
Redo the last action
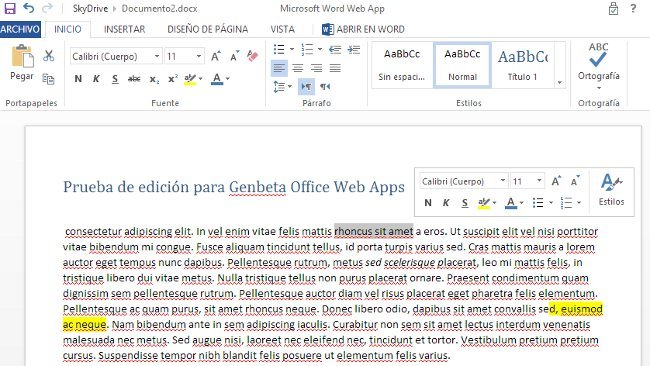[48, 8]
